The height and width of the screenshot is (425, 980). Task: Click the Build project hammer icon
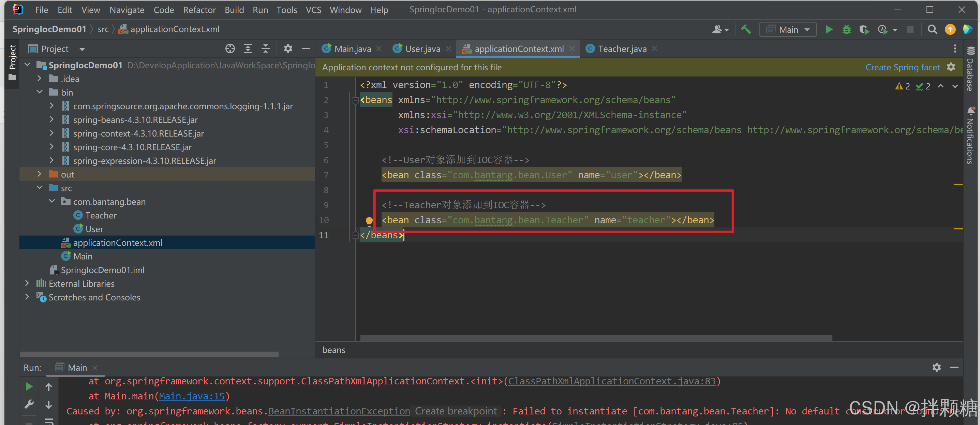tap(746, 29)
